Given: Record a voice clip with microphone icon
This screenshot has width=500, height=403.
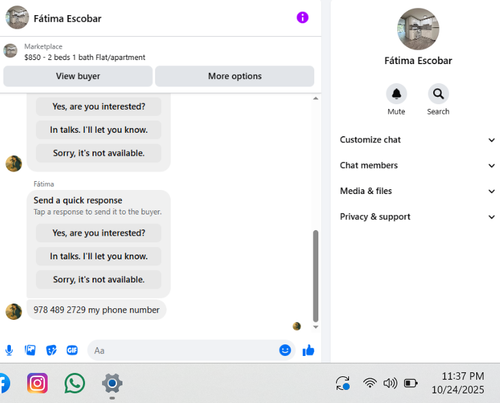Looking at the screenshot, I should 9,350.
